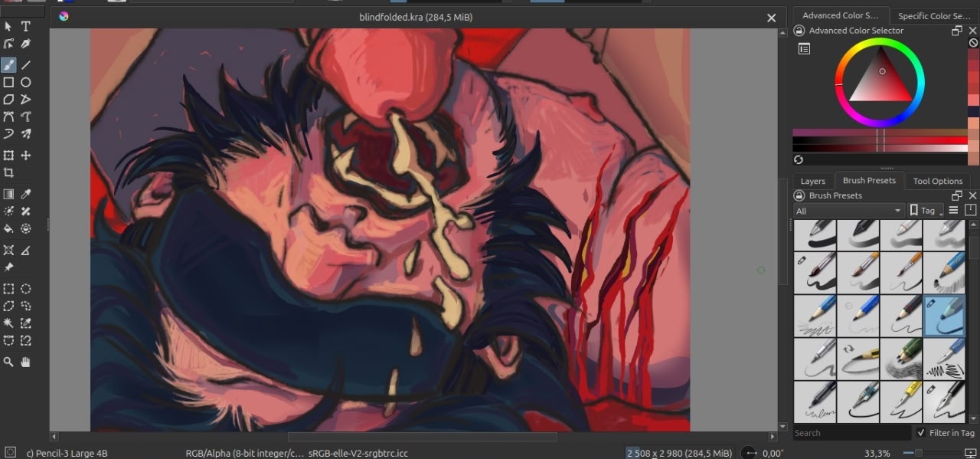980x459 pixels.
Task: Click inside the color selector triangle
Action: point(880,84)
